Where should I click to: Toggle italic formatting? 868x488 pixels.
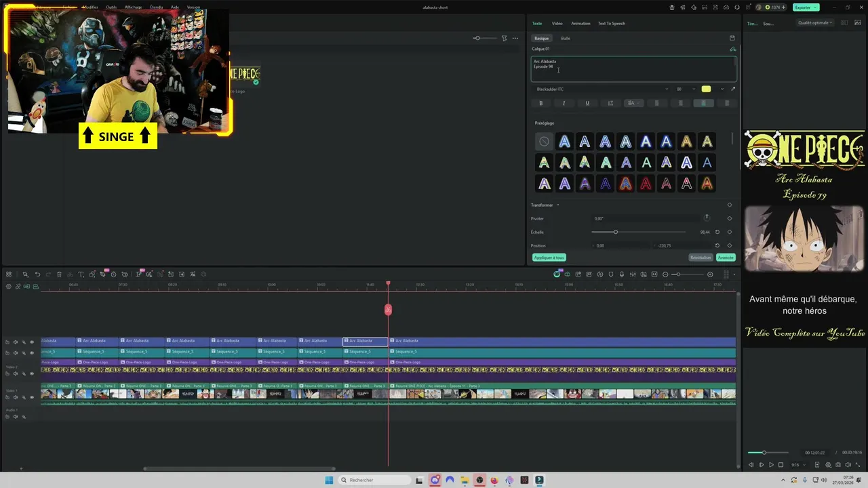coord(564,103)
